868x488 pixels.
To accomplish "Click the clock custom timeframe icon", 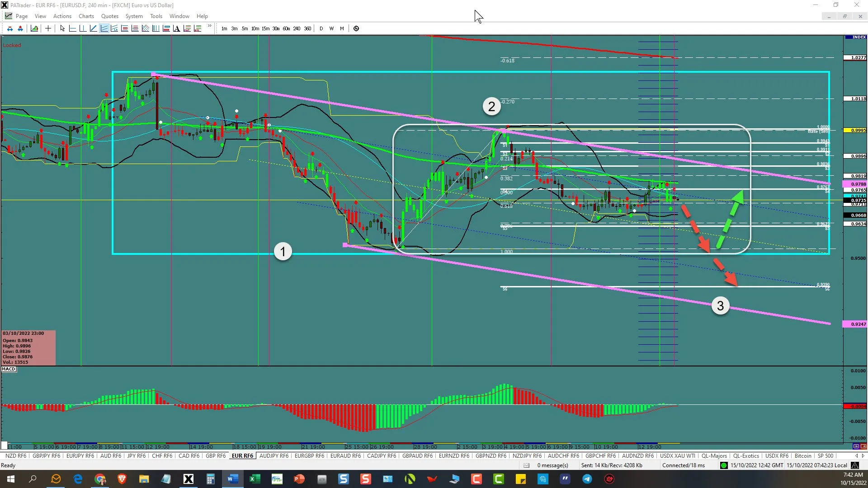I will coord(356,28).
